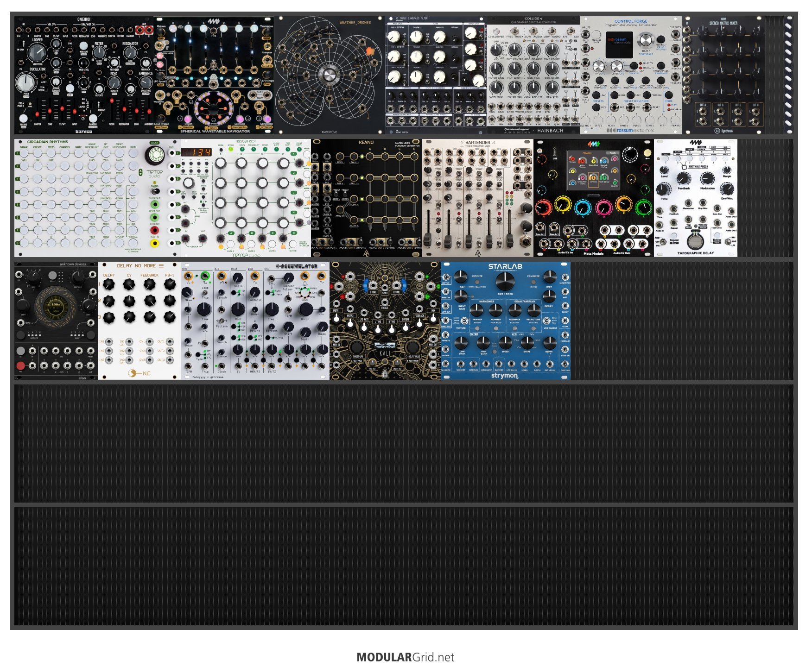This screenshot has height=667, width=812.
Task: Click the BARTENDER v2 title
Action: point(480,143)
